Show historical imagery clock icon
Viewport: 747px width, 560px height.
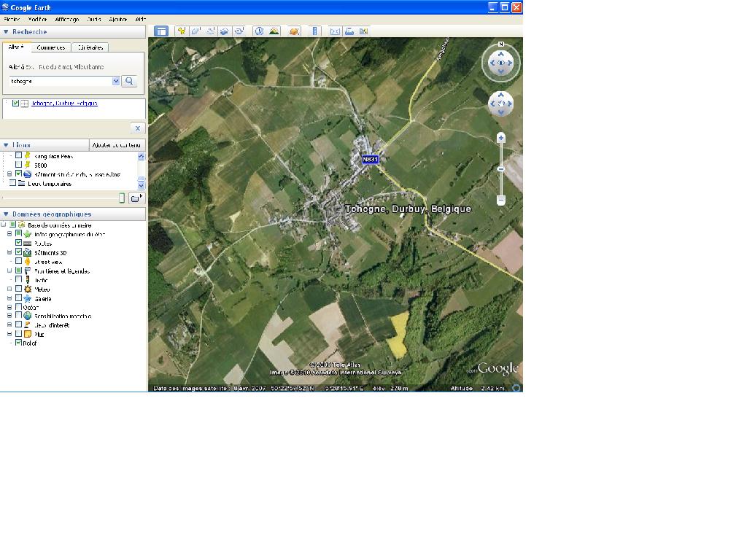(x=259, y=31)
